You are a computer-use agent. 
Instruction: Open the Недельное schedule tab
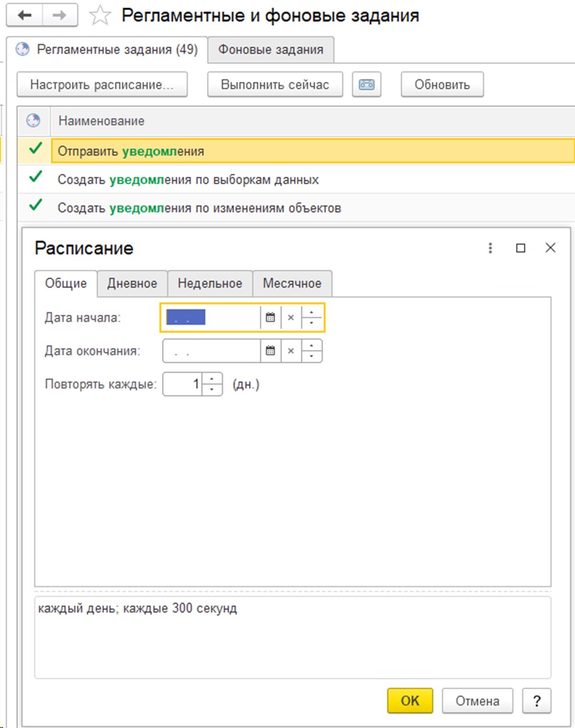[210, 283]
